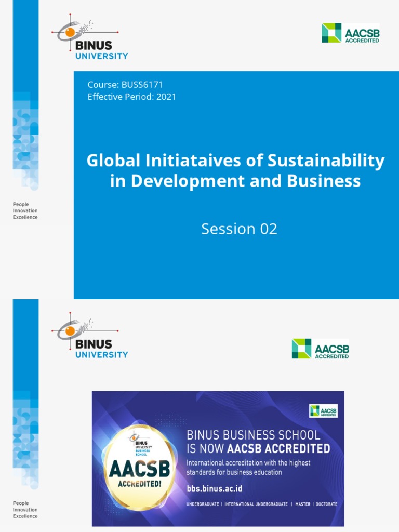Select the purple AACSB banner image

pyautogui.click(x=218, y=459)
